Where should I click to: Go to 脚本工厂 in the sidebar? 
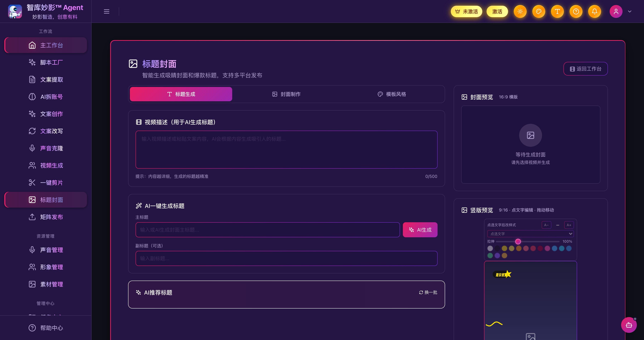[x=46, y=62]
